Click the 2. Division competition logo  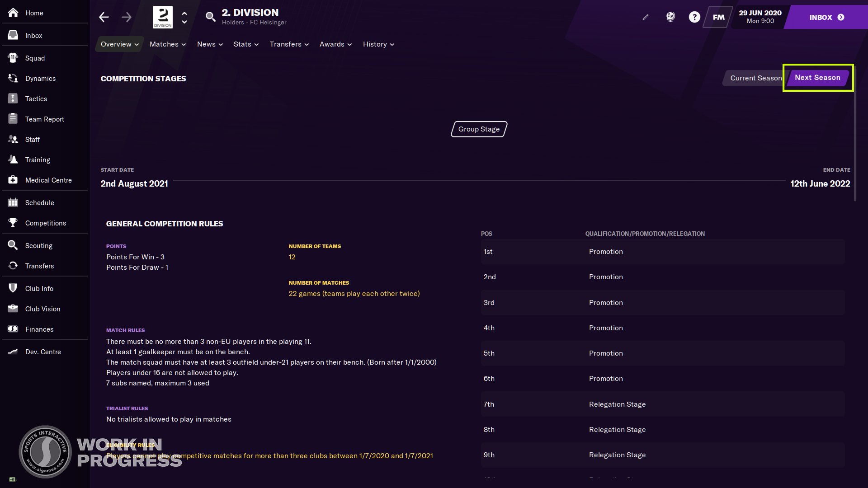point(163,17)
